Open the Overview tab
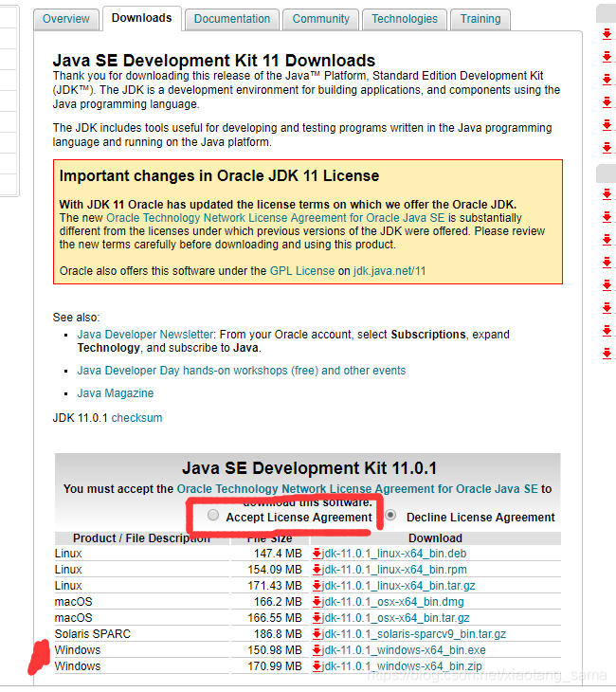The width and height of the screenshot is (616, 692). 66,19
